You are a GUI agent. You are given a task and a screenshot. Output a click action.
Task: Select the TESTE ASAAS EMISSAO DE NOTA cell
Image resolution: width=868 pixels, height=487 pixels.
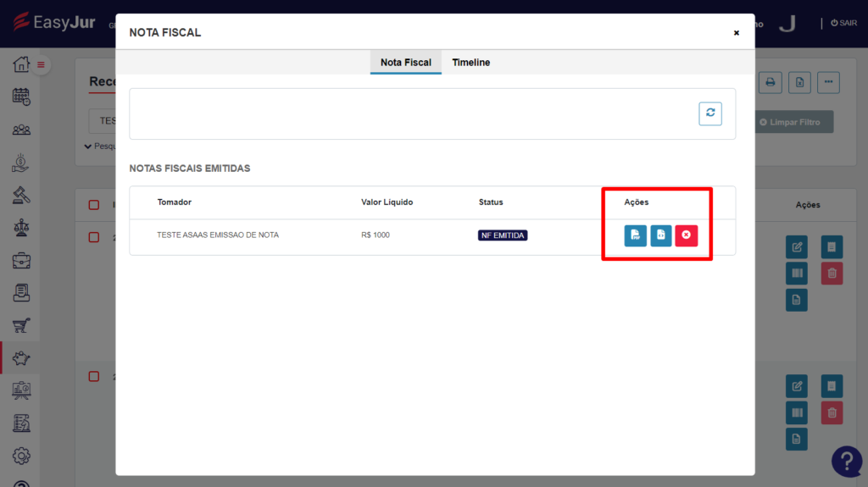218,235
